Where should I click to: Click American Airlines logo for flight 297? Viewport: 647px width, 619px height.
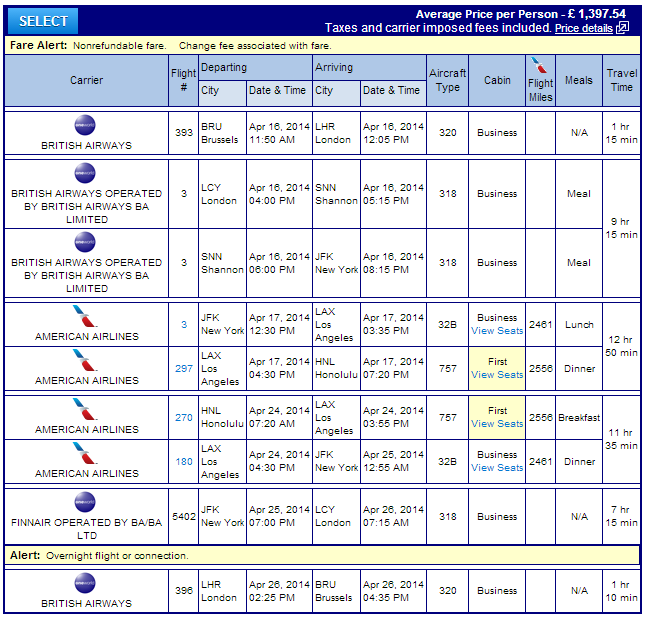[85, 360]
